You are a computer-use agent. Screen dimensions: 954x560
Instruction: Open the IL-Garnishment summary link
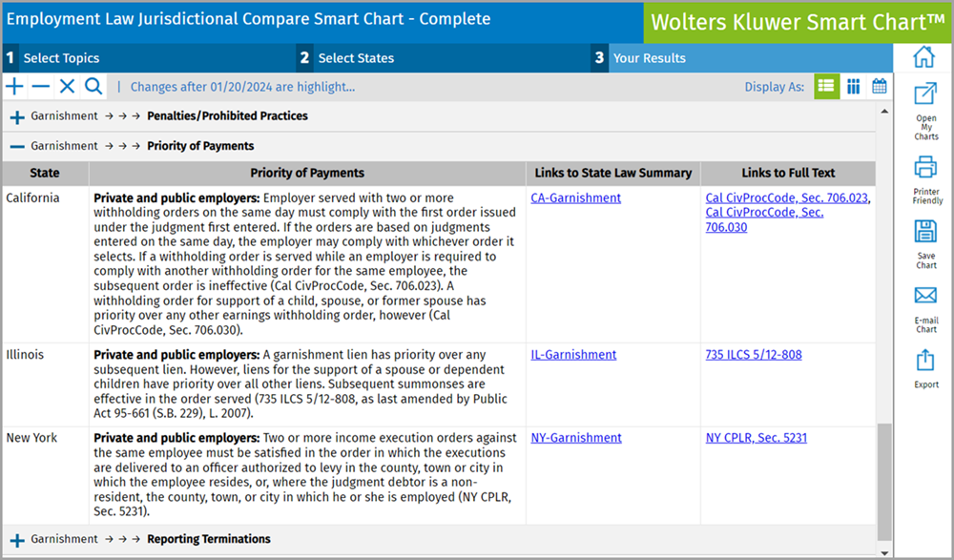573,354
